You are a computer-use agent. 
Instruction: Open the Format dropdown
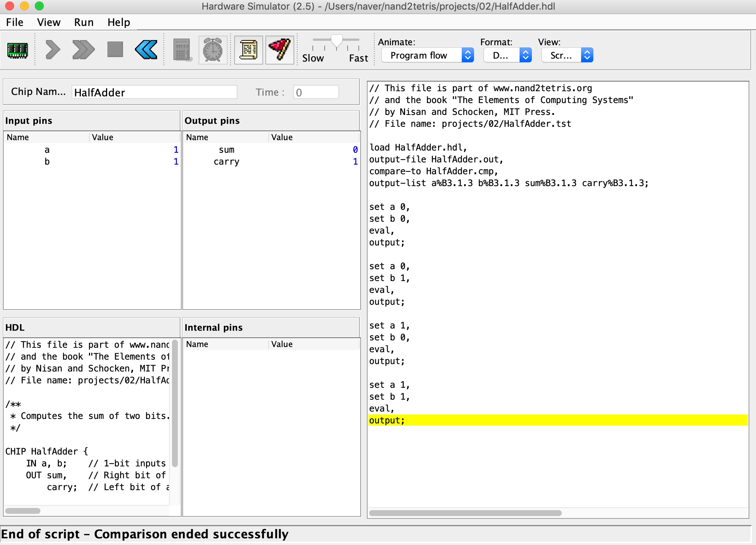(x=508, y=55)
